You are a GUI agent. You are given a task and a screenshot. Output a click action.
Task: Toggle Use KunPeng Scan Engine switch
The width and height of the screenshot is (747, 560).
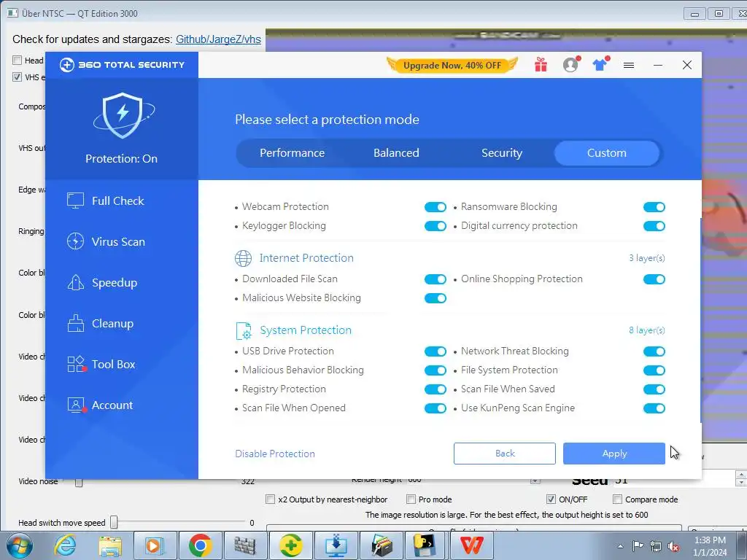(654, 408)
